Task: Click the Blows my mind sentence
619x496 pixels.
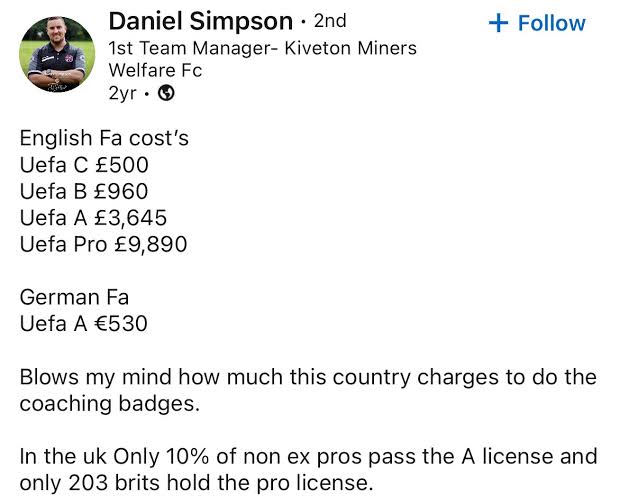Action: click(308, 377)
